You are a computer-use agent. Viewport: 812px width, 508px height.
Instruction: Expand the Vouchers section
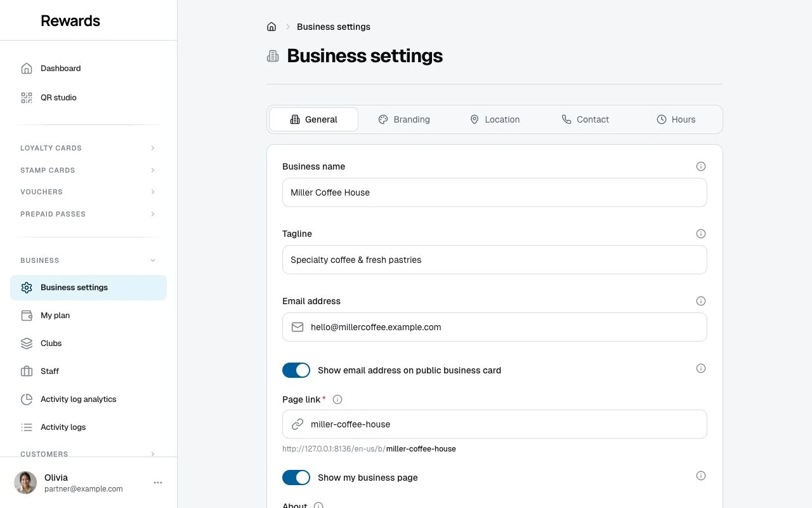tap(88, 192)
